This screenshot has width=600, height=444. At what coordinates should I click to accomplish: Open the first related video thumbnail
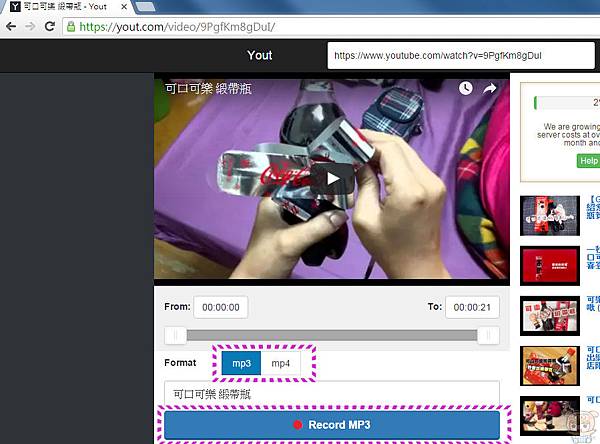[x=550, y=215]
